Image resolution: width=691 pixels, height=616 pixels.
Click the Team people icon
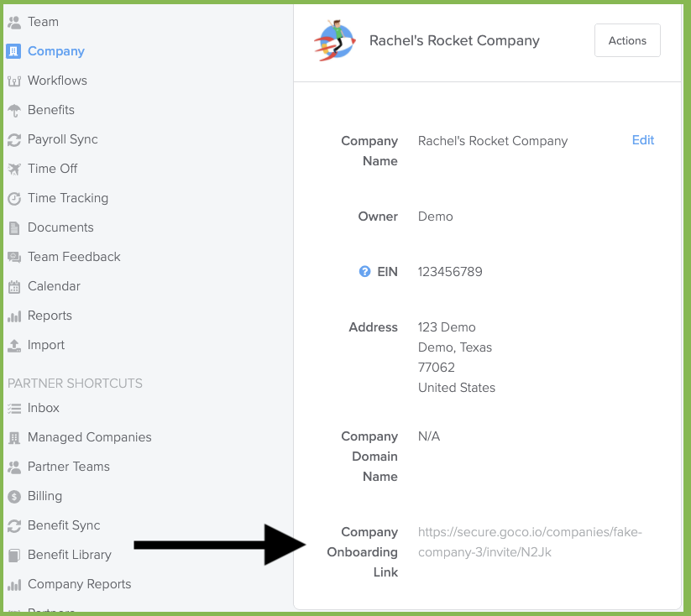[14, 22]
